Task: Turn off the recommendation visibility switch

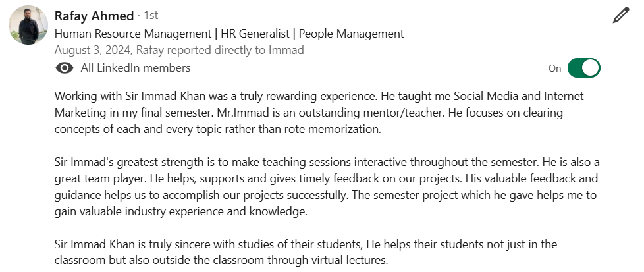Action: (x=583, y=68)
